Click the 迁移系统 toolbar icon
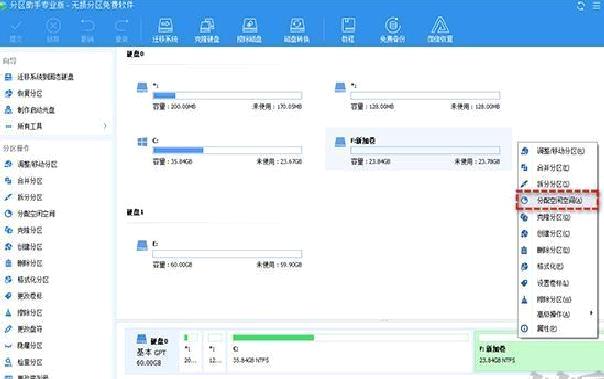Screen dimensions: 604x379 click(165, 30)
